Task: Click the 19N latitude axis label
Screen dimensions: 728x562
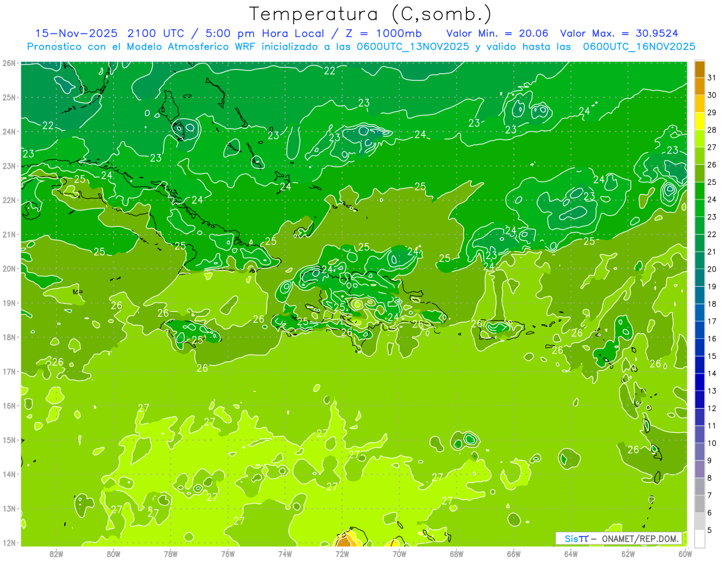Action: pyautogui.click(x=8, y=303)
